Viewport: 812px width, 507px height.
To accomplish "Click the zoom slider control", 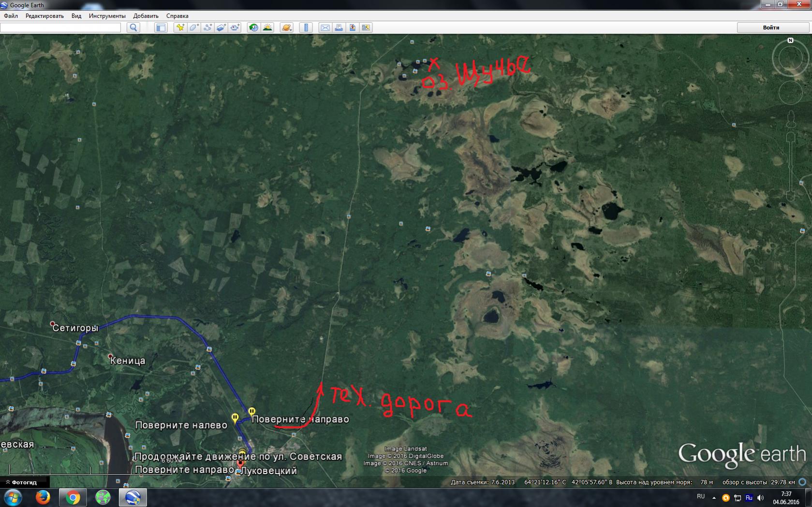I will click(x=791, y=166).
